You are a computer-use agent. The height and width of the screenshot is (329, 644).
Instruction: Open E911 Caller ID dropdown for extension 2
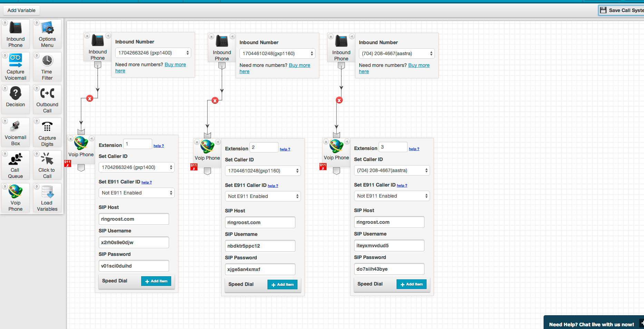[263, 196]
